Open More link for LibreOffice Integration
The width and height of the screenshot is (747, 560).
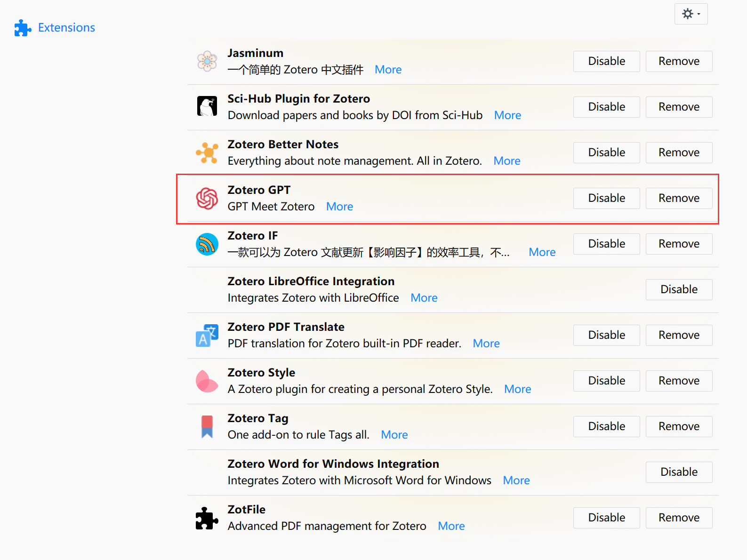pos(424,298)
